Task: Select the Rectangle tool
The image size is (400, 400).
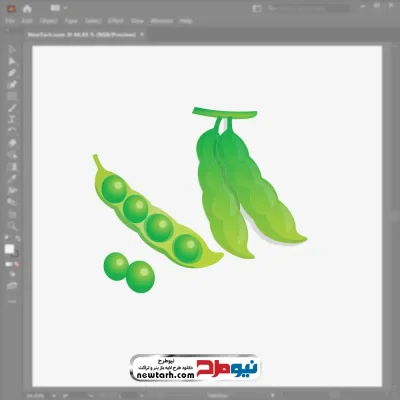Action: (12, 96)
